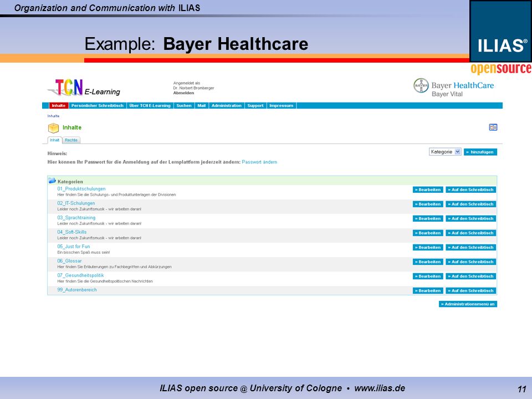Click the TCN E-Learning logo

(84, 87)
